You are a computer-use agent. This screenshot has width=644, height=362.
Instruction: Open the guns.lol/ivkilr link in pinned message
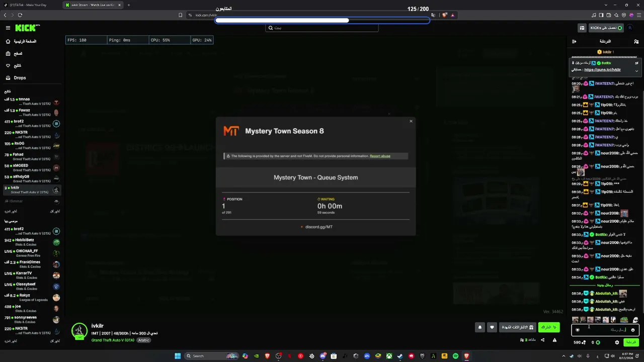(x=602, y=70)
